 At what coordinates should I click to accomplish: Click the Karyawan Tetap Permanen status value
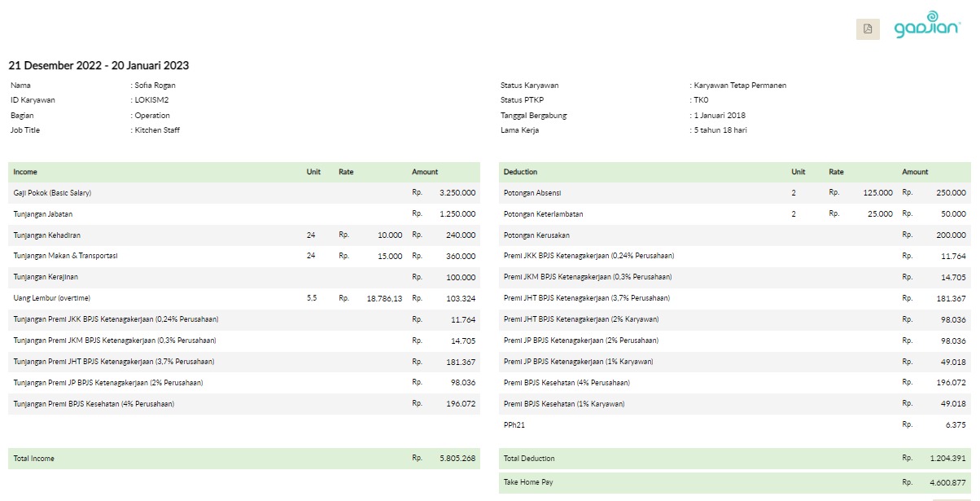[x=740, y=86]
